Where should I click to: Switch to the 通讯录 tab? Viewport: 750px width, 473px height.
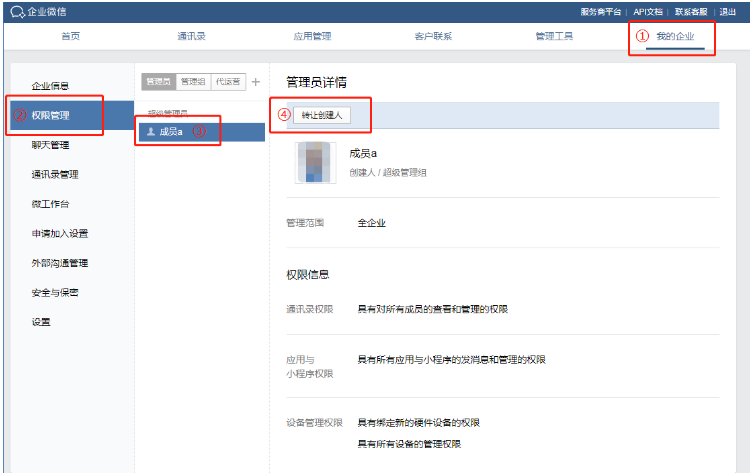(191, 36)
